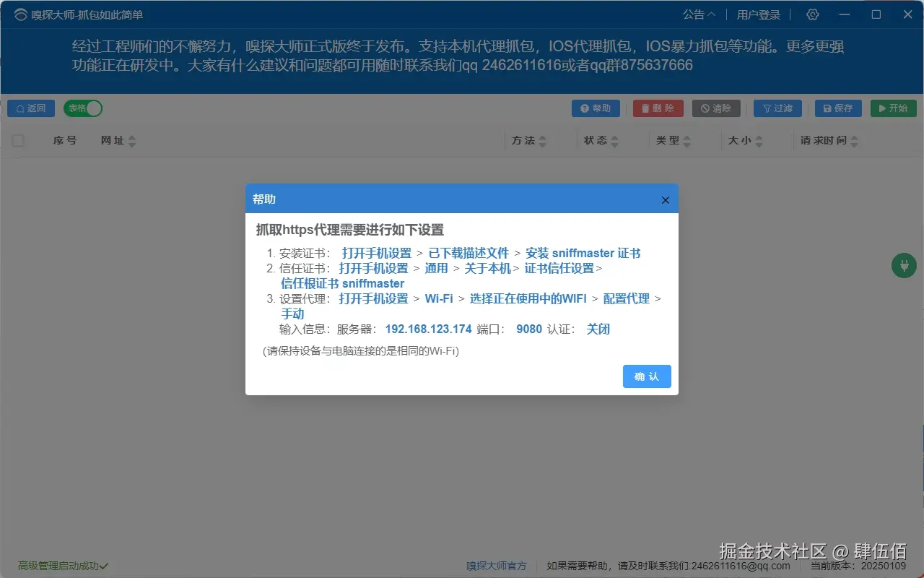This screenshot has width=924, height=578.
Task: Click the 关闭 authentication value
Action: pos(598,329)
